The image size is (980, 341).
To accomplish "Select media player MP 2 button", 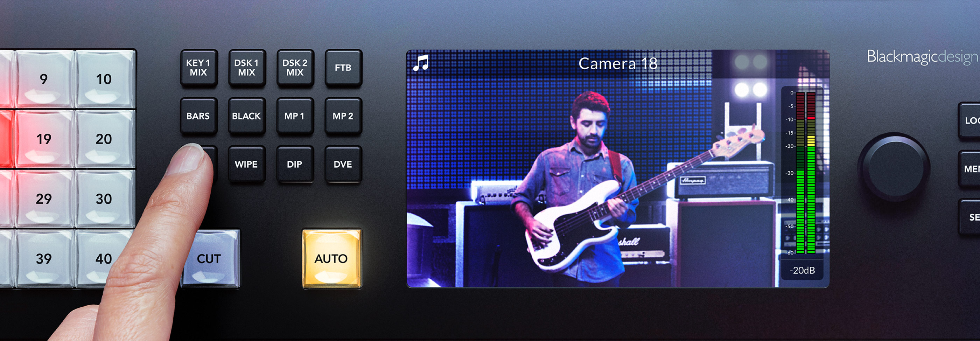I will (343, 116).
